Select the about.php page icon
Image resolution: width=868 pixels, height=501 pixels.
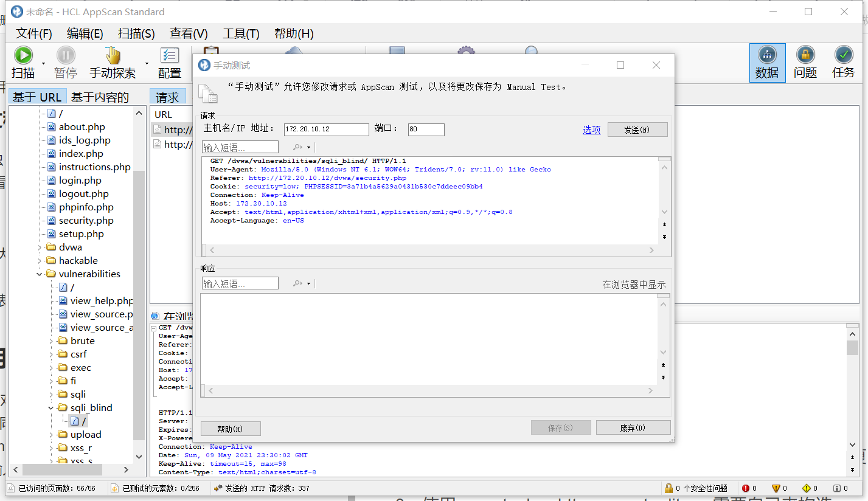51,127
